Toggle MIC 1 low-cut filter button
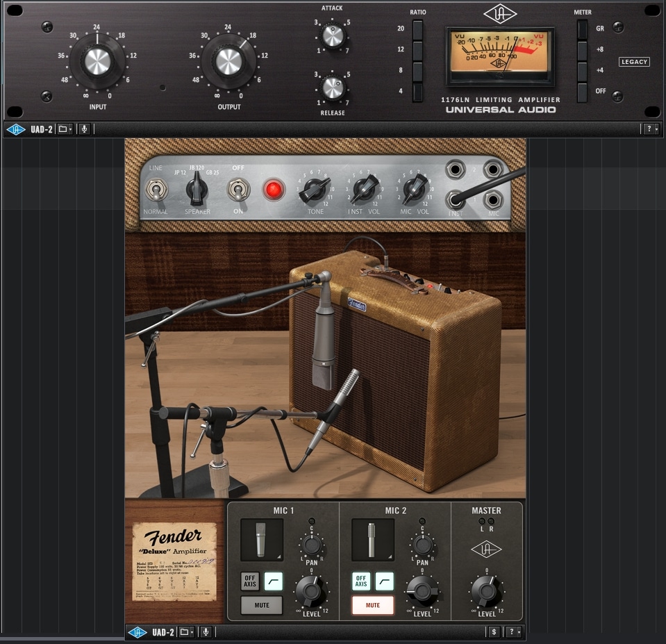This screenshot has height=644, width=666. point(273,581)
